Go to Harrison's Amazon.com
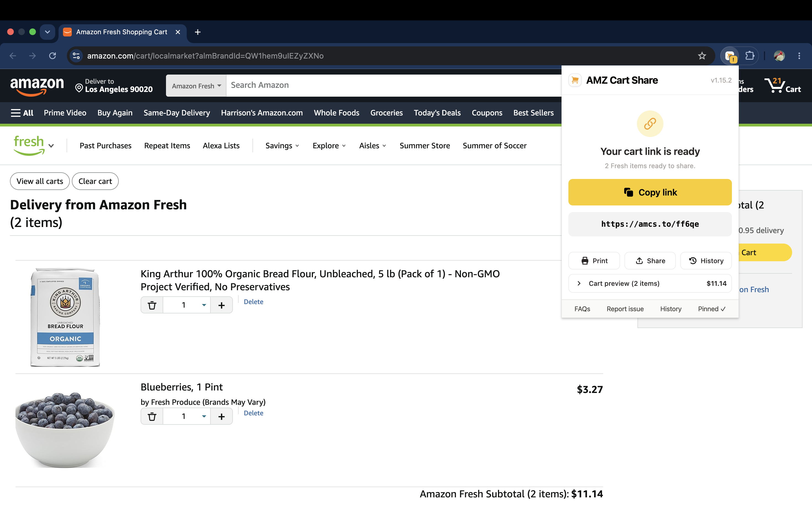 [262, 113]
